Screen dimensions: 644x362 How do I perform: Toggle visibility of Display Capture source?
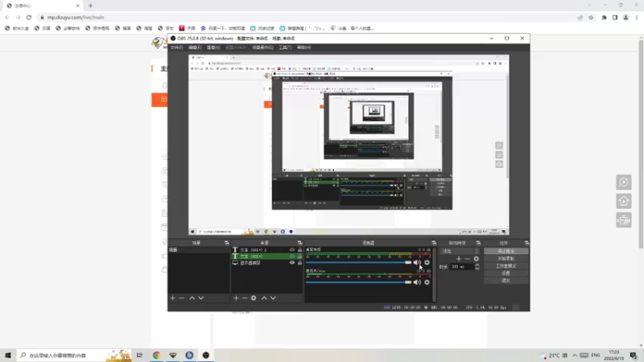coord(292,263)
